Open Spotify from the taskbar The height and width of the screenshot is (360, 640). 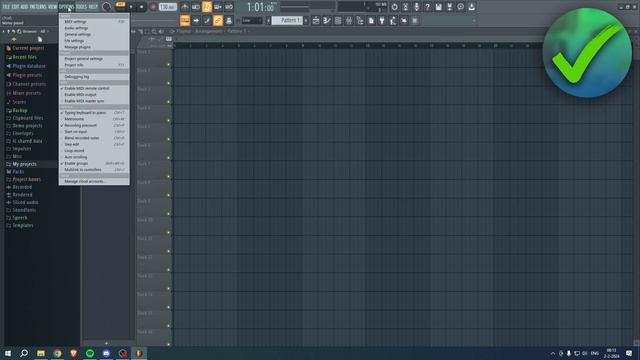coord(90,353)
